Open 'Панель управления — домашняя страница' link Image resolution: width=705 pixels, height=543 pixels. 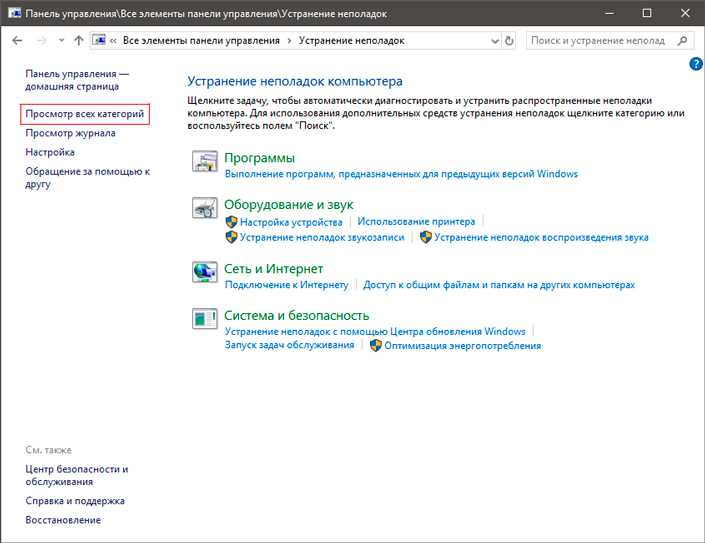tap(77, 80)
